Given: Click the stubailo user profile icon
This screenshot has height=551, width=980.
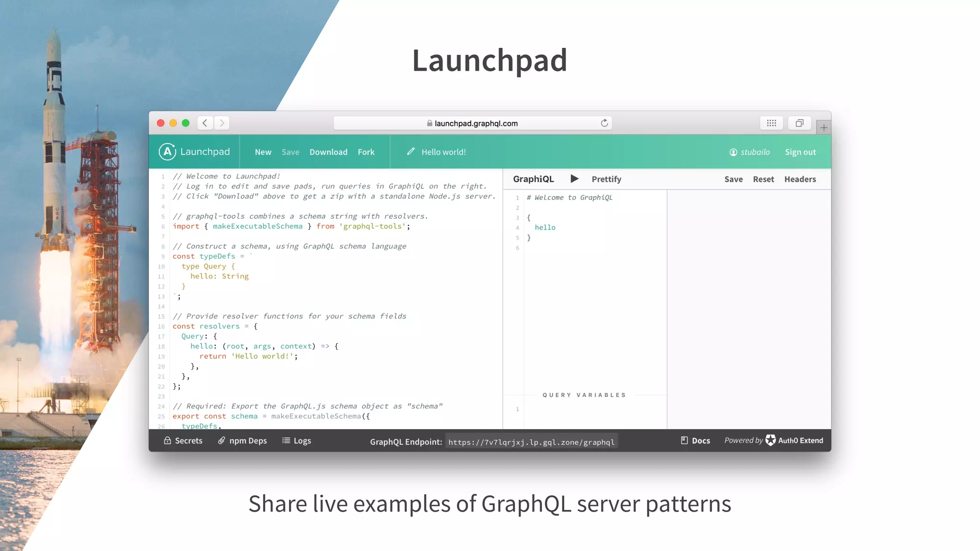Looking at the screenshot, I should [x=733, y=152].
